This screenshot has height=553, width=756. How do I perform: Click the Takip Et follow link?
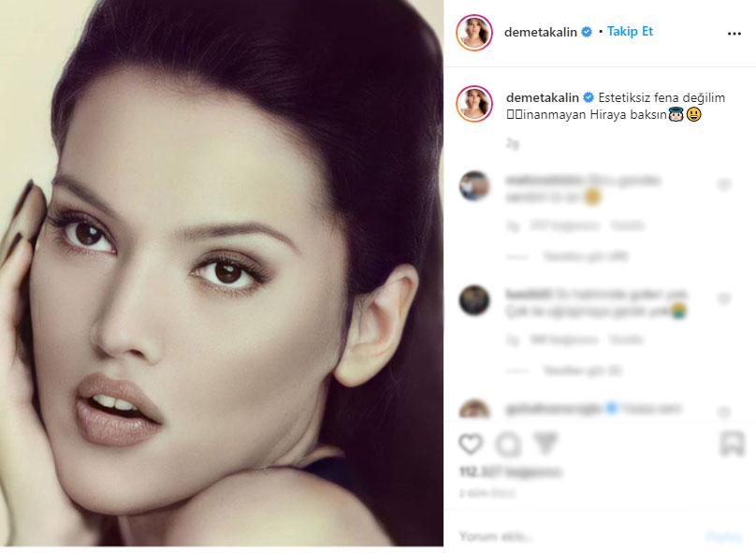tap(630, 31)
